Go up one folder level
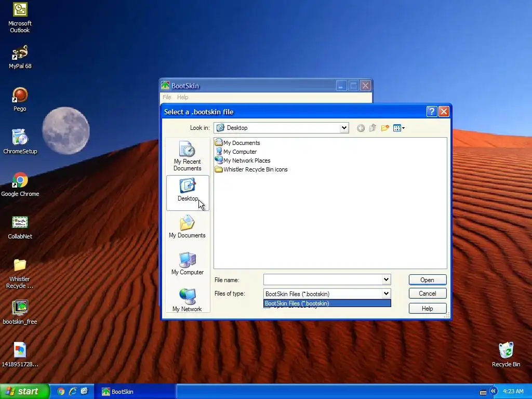Viewport: 532px width, 399px height. click(x=373, y=128)
